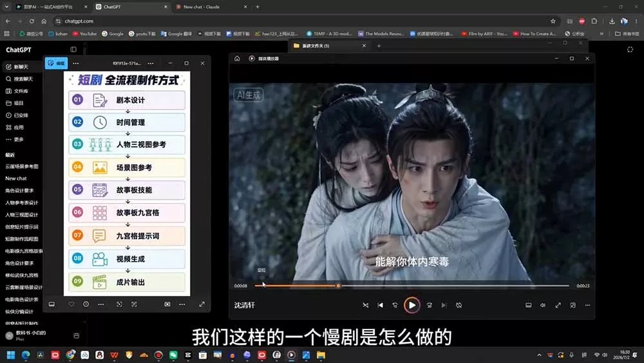
Task: Open Search chats in ChatGPT sidebar
Action: pos(21,79)
